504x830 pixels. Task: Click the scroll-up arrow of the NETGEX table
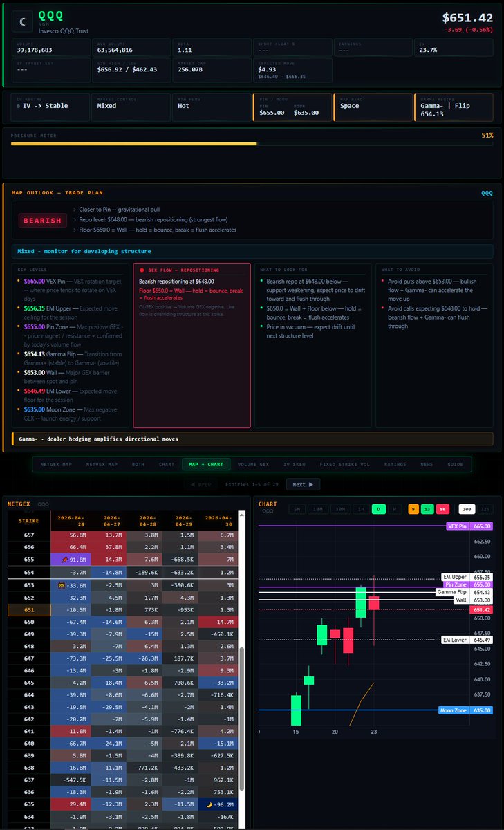point(242,515)
